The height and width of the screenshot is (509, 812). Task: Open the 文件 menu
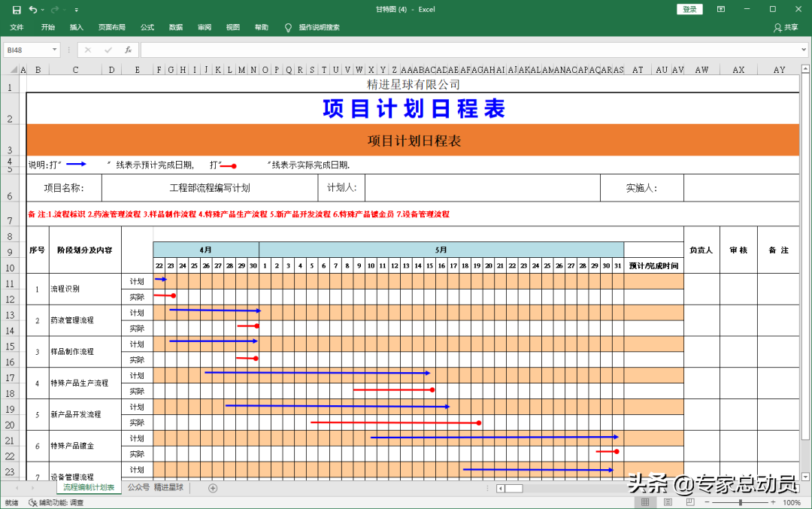[x=17, y=28]
